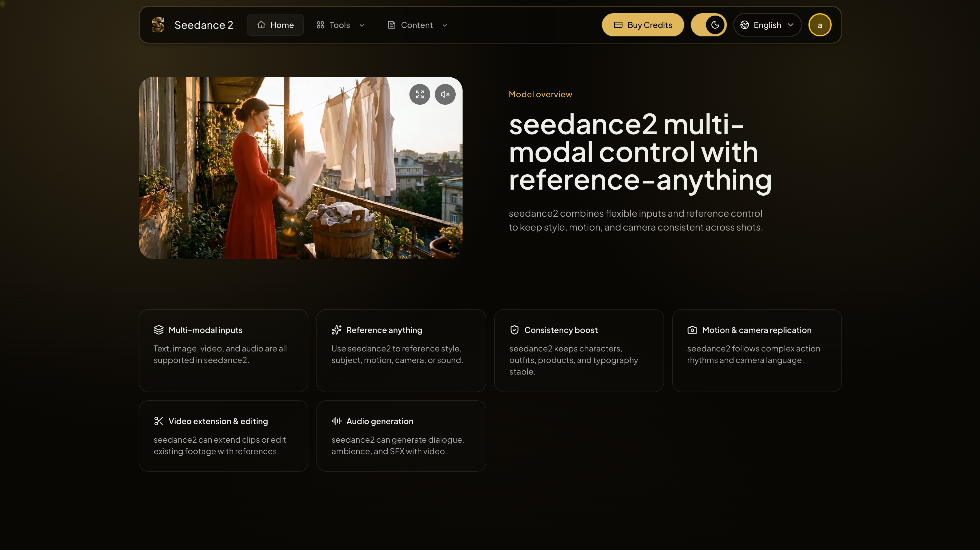Screen dimensions: 980x550
Task: Click the Model overview label
Action: 540,94
